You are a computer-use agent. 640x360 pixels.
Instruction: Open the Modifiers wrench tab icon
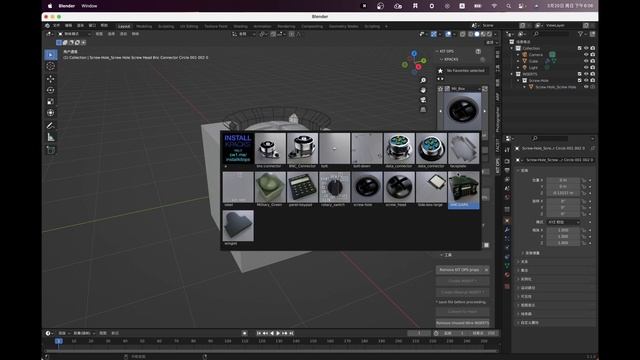coord(507,230)
